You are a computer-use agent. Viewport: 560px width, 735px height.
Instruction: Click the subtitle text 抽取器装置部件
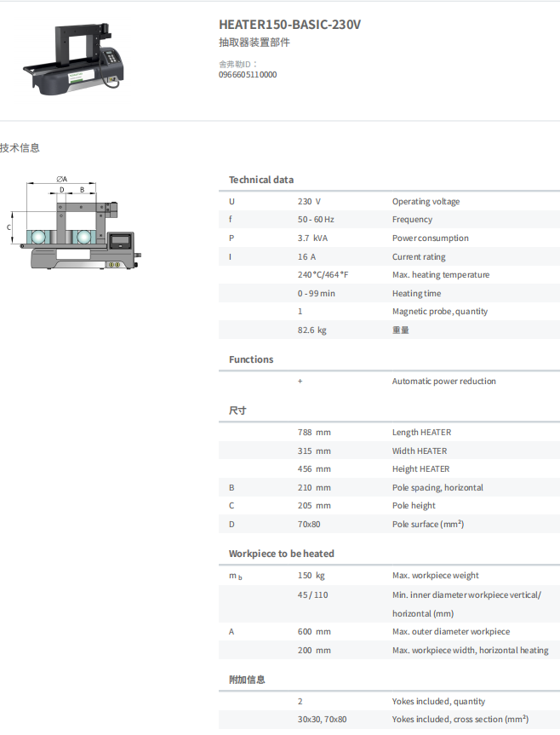[254, 43]
